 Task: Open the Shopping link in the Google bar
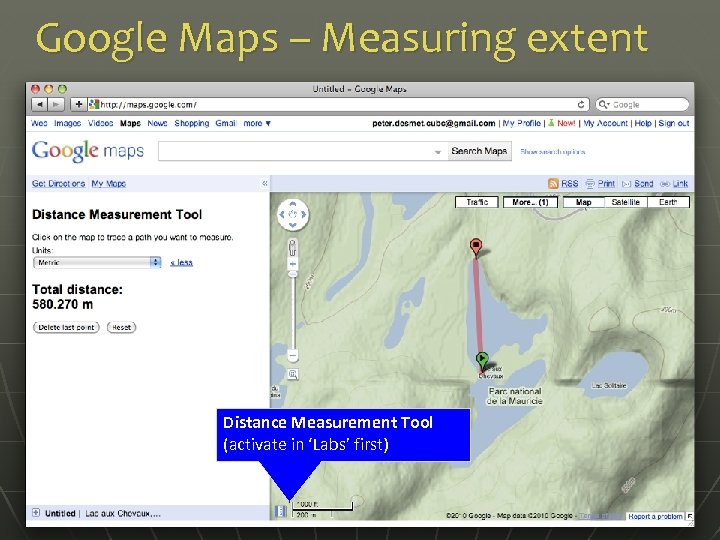pos(191,123)
